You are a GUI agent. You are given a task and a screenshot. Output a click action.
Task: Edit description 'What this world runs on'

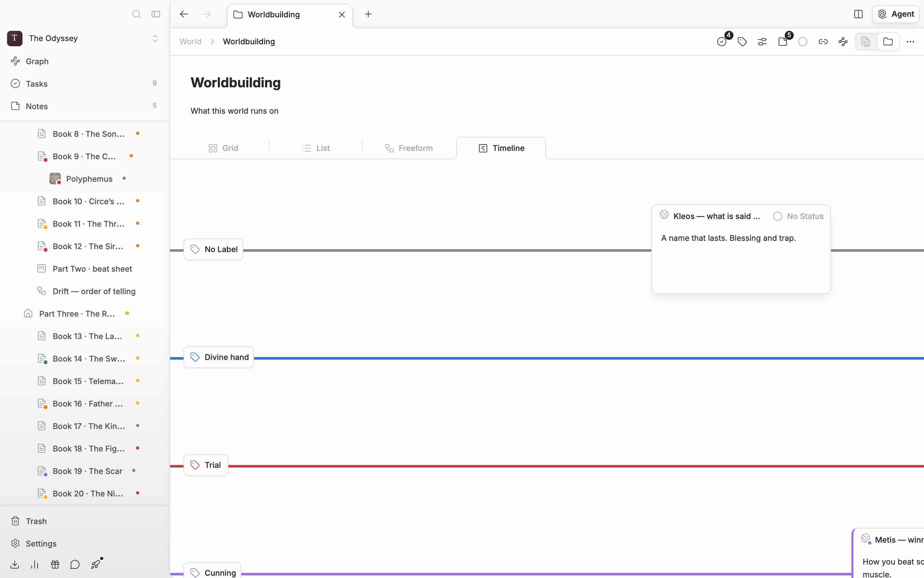click(x=235, y=111)
